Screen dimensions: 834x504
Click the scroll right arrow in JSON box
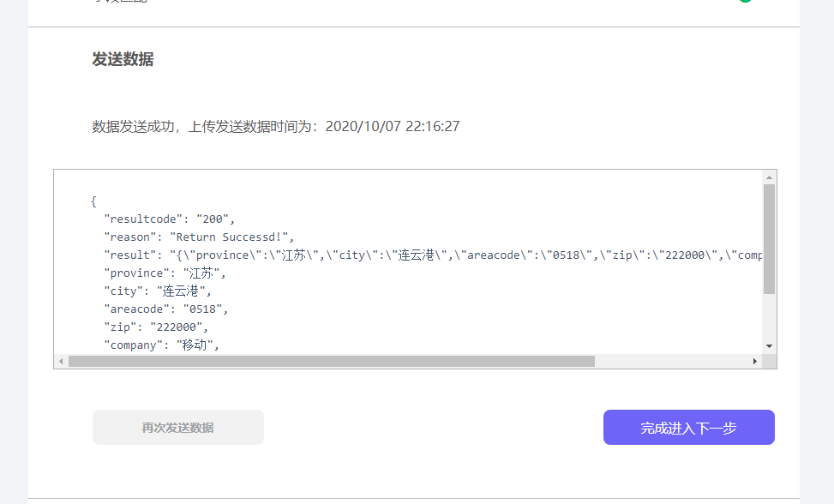tap(755, 362)
